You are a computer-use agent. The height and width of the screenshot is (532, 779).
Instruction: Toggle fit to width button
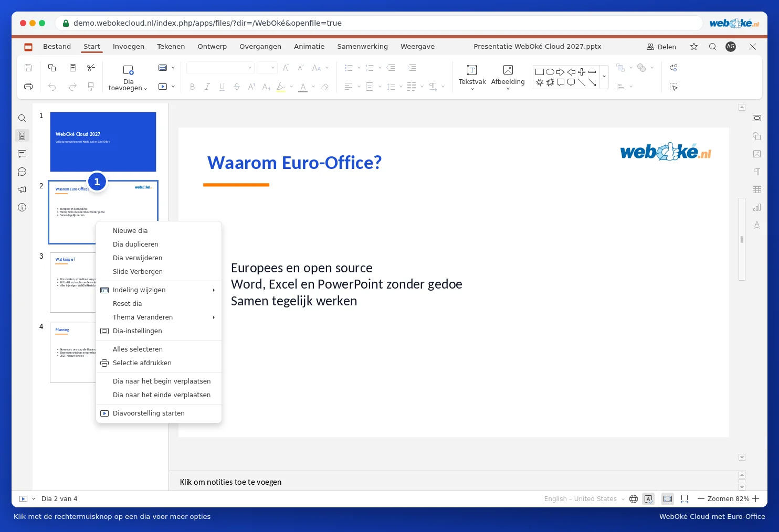[685, 499]
